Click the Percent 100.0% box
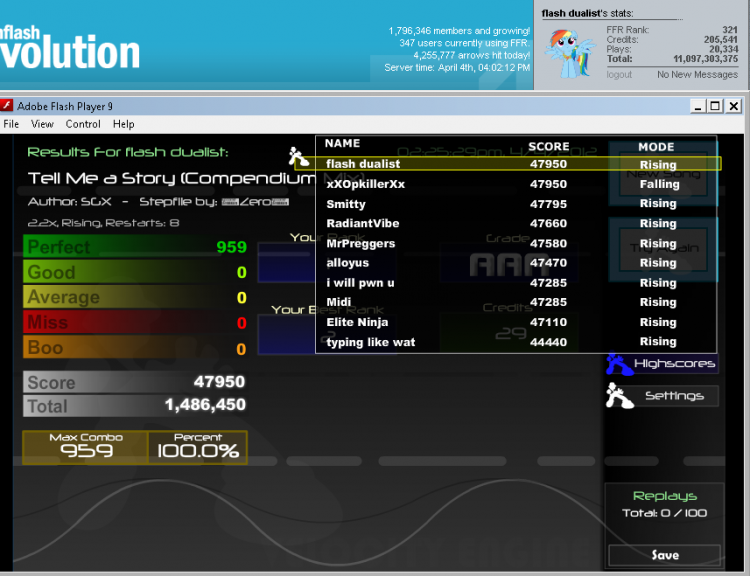This screenshot has height=576, width=750. [x=198, y=447]
